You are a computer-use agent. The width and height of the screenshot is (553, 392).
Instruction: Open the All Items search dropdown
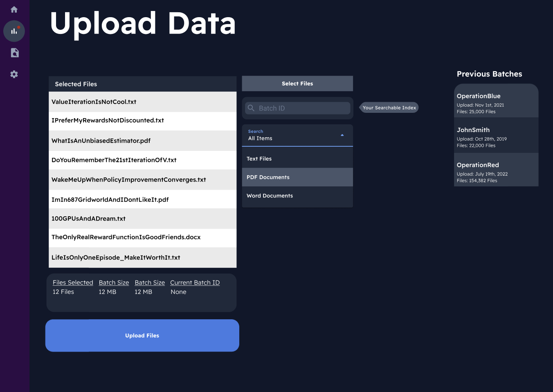tap(297, 135)
